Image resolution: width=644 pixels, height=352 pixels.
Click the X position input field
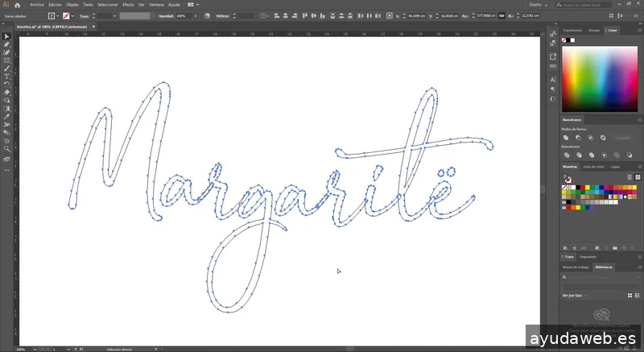416,16
